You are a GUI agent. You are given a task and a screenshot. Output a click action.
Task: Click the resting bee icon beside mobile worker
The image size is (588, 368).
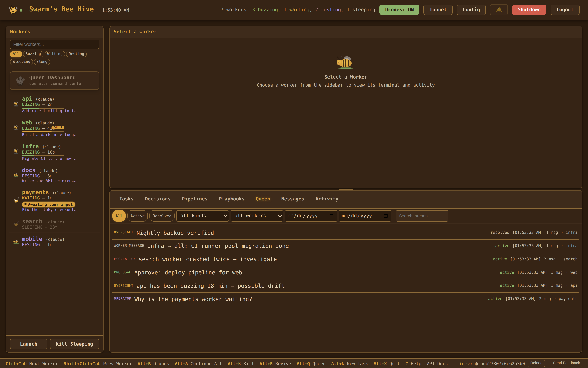coord(16,241)
